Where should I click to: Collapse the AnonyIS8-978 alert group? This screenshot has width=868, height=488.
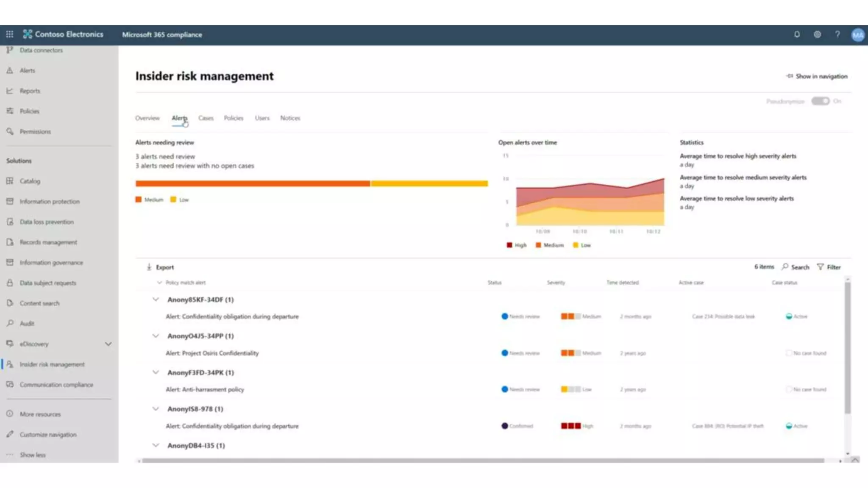(x=156, y=409)
